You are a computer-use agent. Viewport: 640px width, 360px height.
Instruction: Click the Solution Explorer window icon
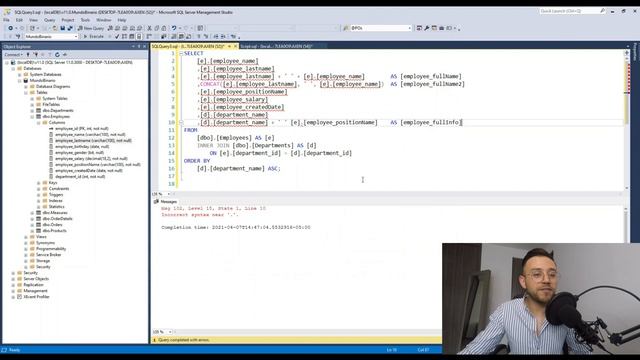[419, 28]
